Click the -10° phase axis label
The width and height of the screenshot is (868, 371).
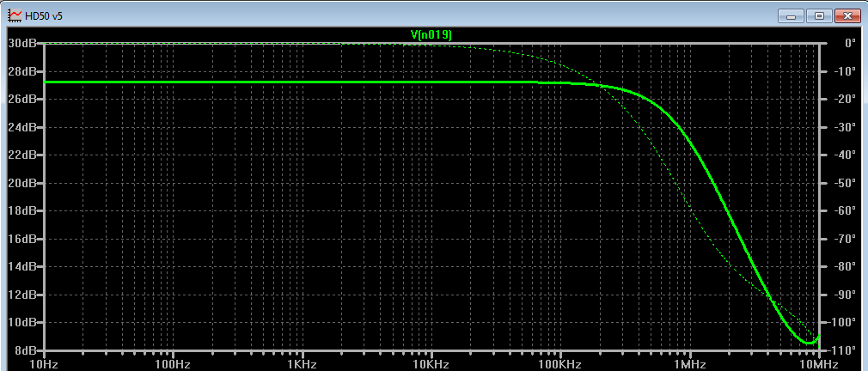coord(843,71)
